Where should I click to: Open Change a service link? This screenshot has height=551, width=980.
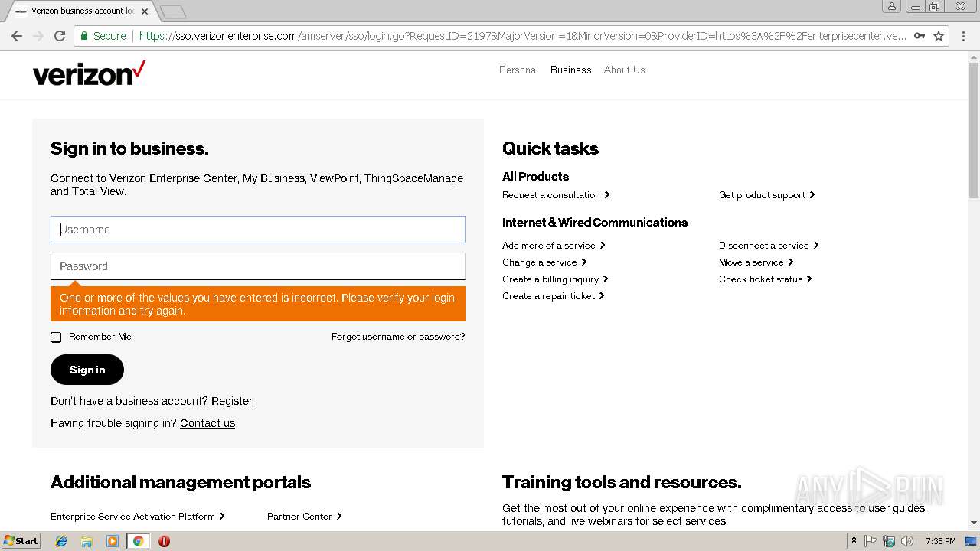pyautogui.click(x=544, y=262)
